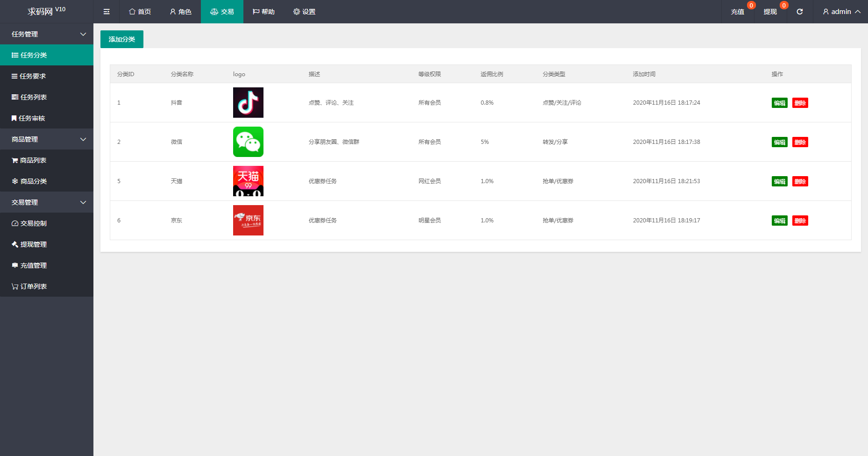Image resolution: width=868 pixels, height=456 pixels.
Task: Click the description cell 分享朋友圈、微信群
Action: (x=334, y=142)
